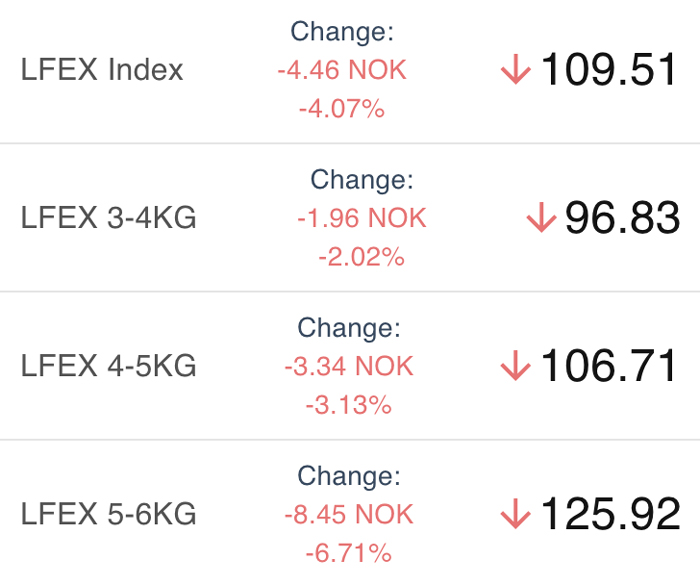Image resolution: width=700 pixels, height=585 pixels.
Task: Click the 106.71 price value
Action: pyautogui.click(x=608, y=366)
